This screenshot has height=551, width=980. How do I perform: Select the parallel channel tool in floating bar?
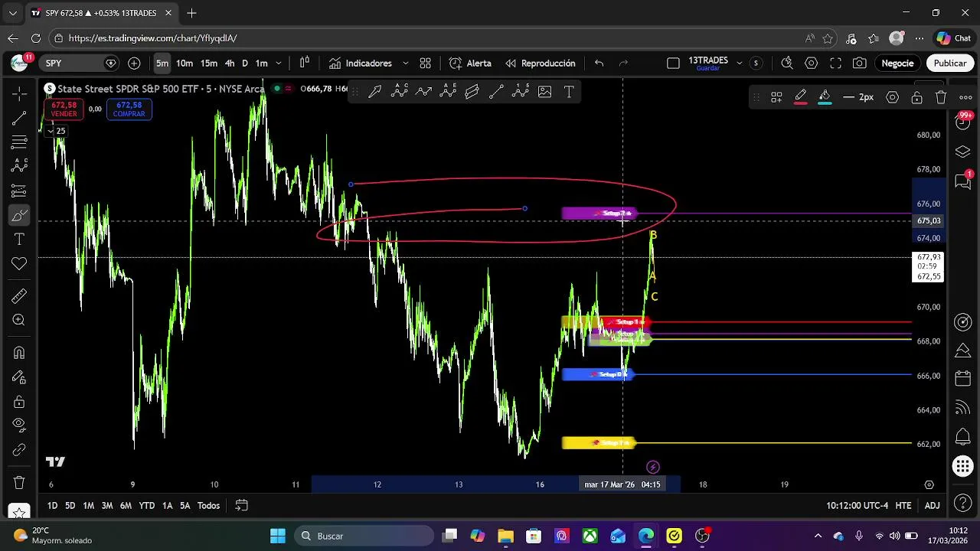472,92
